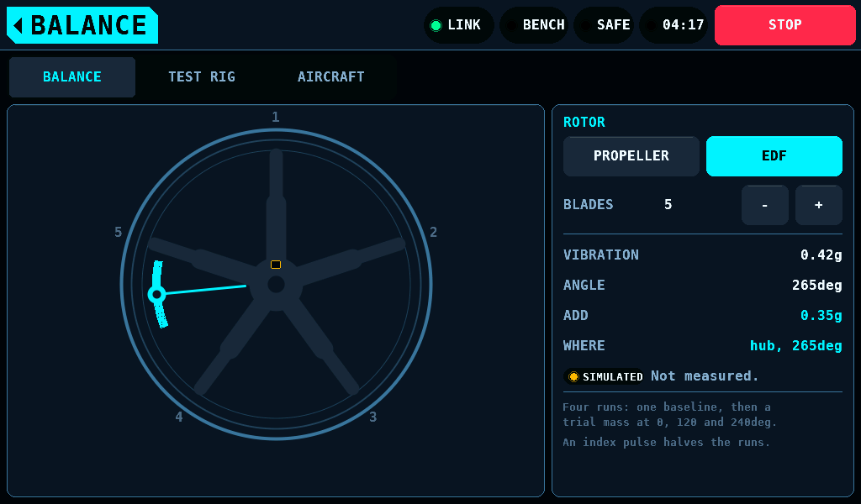Go back using the BALANCE back arrow

click(82, 25)
